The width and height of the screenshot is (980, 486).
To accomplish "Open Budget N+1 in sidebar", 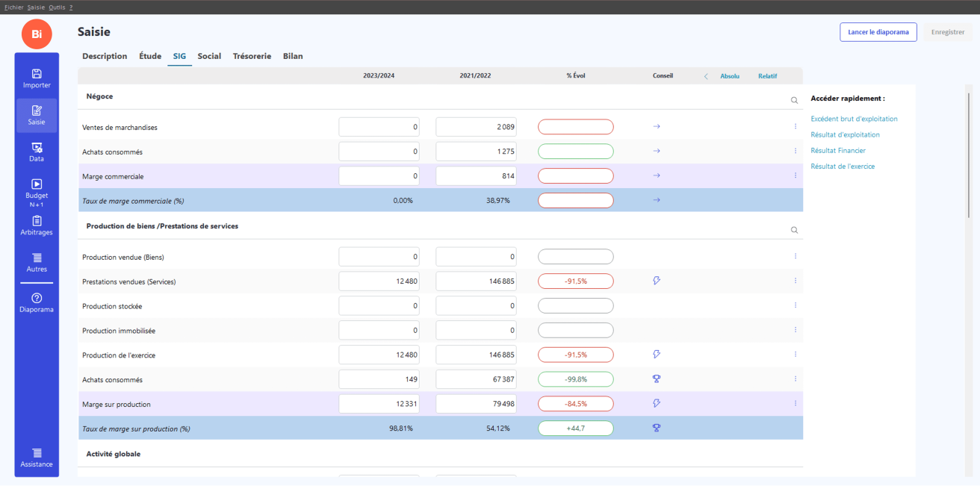I will click(37, 193).
